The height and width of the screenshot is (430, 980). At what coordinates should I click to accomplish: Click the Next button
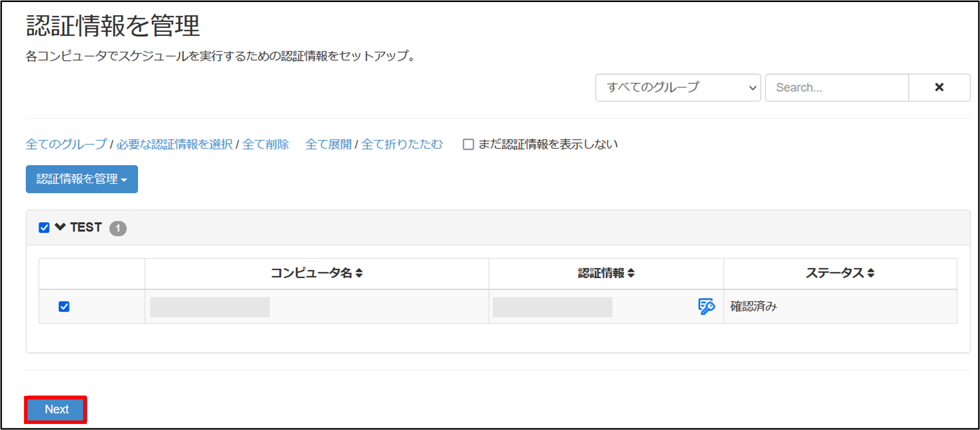coord(56,409)
